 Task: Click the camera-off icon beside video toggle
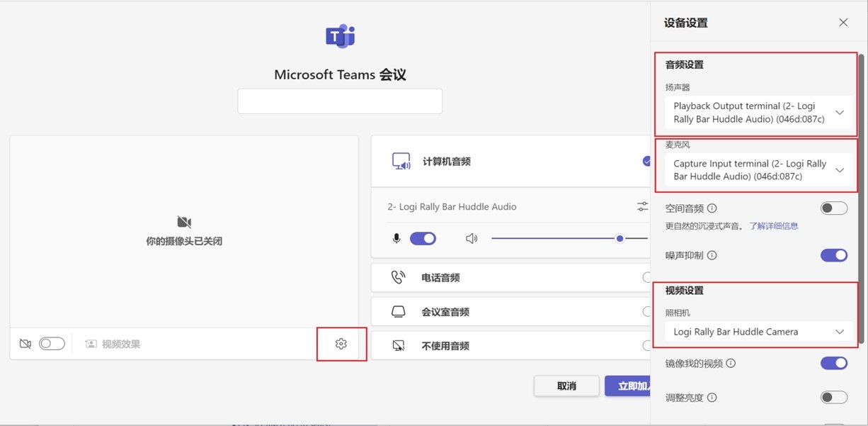(x=25, y=344)
